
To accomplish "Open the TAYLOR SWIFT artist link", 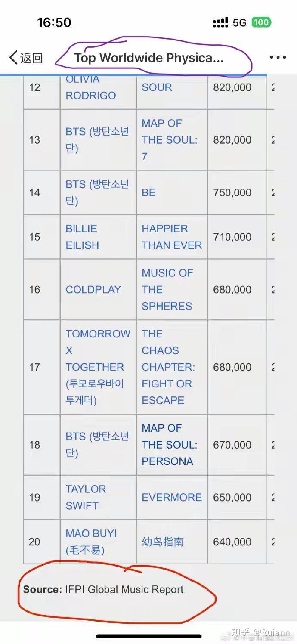I will (86, 497).
